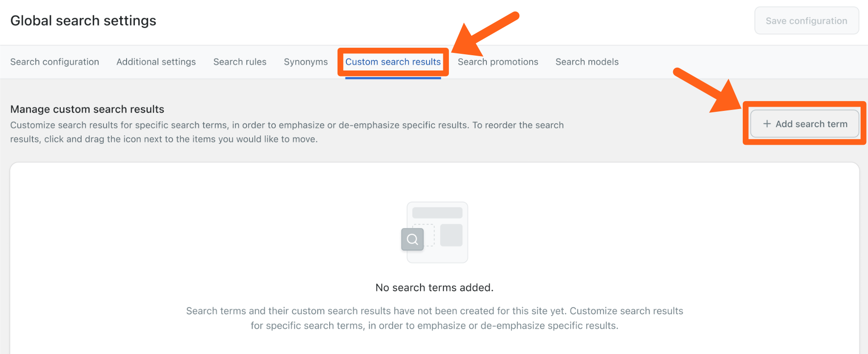
Task: Click the empty-state placeholder illustration
Action: pos(437,232)
